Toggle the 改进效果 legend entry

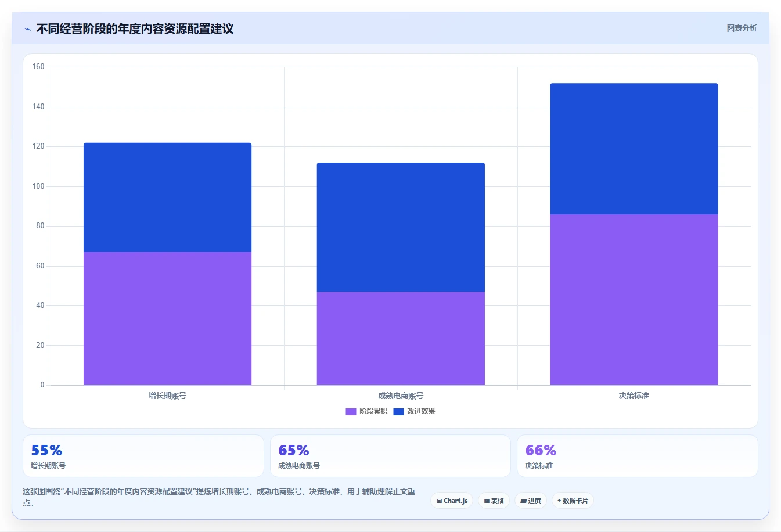click(414, 411)
